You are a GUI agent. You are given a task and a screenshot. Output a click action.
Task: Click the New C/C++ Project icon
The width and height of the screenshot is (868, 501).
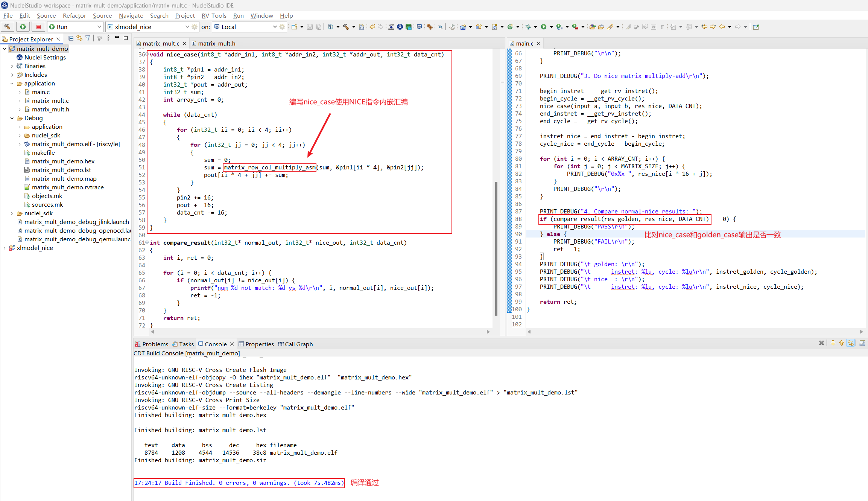coord(463,27)
